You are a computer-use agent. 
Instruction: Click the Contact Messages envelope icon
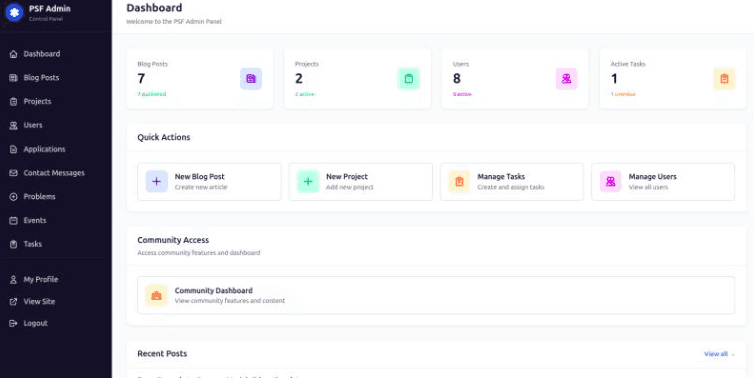coord(13,173)
